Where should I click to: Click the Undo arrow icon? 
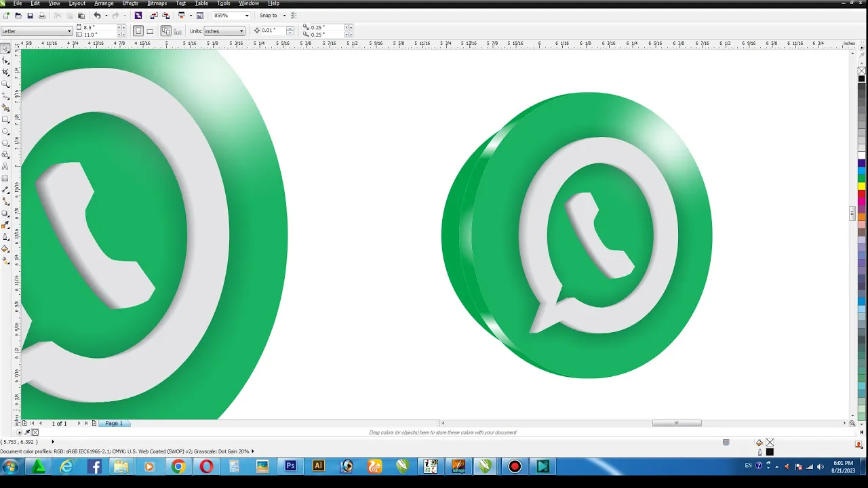tap(97, 15)
